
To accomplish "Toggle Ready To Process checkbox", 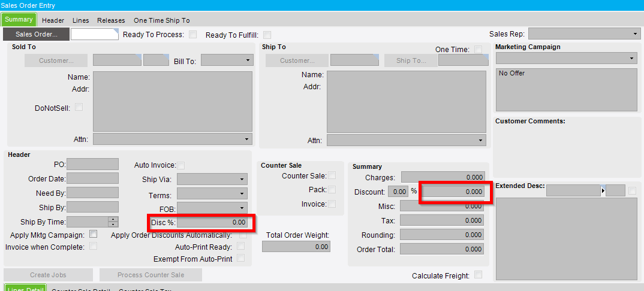I will pyautogui.click(x=192, y=35).
